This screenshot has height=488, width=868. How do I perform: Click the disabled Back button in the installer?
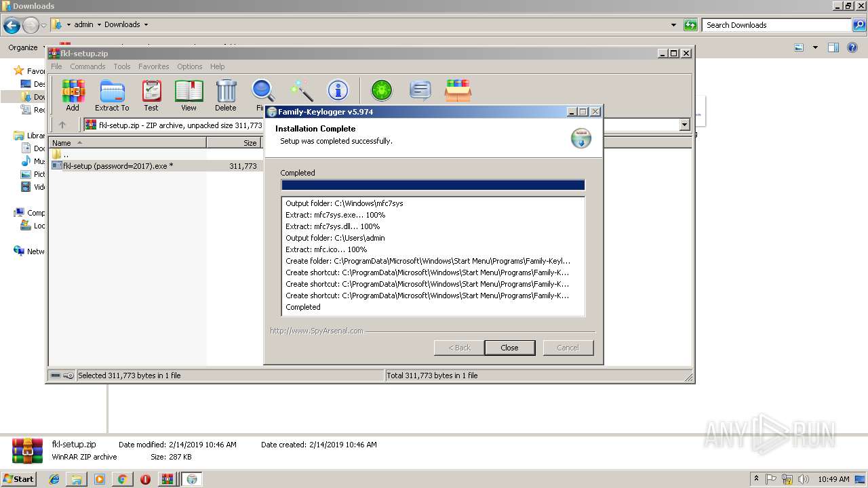tap(459, 348)
